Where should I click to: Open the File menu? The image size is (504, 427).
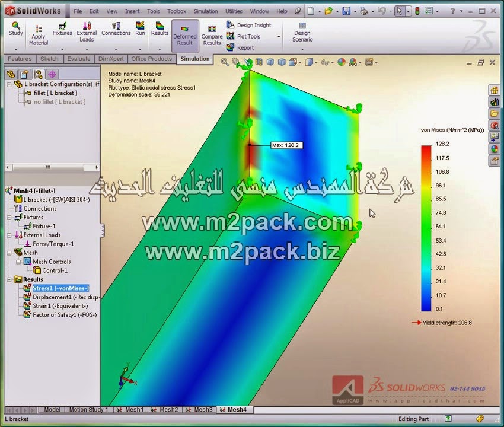[78, 11]
